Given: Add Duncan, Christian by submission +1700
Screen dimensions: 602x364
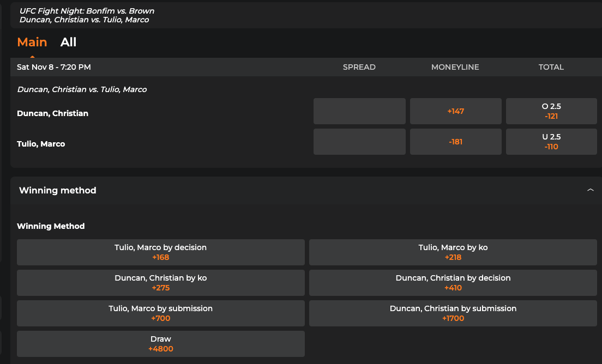Looking at the screenshot, I should click(x=453, y=313).
